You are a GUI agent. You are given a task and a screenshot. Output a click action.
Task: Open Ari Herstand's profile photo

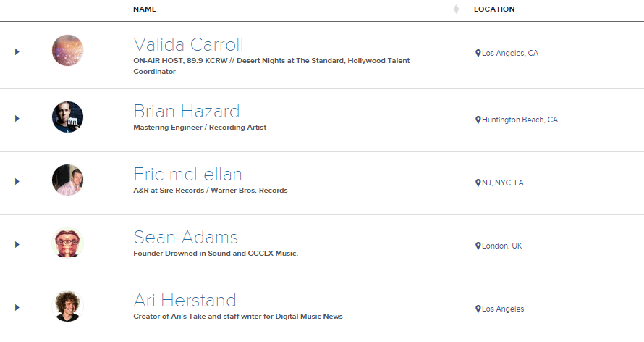[68, 306]
